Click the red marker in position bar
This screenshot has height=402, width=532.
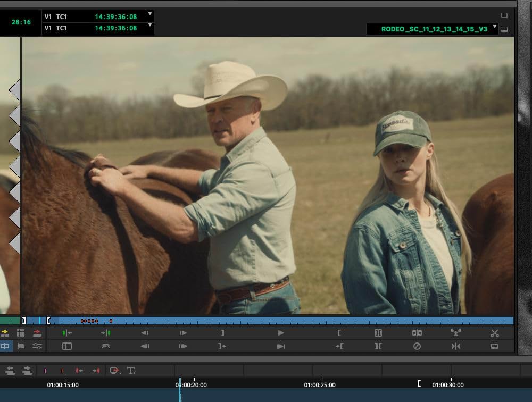coord(111,321)
